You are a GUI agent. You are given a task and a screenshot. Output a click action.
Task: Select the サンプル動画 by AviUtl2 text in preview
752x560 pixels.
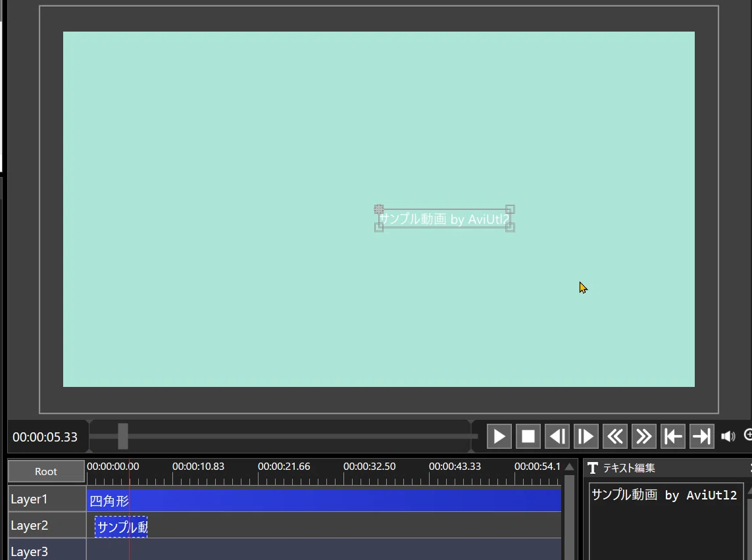click(443, 219)
